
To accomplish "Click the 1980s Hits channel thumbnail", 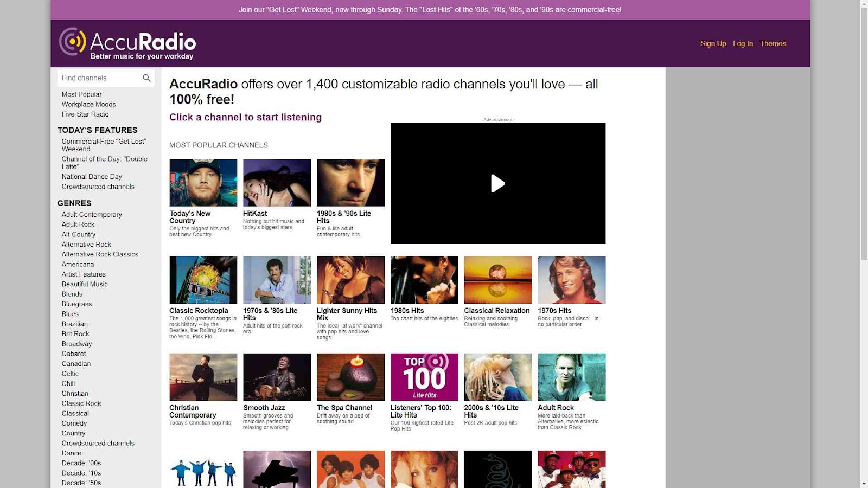I will point(424,280).
